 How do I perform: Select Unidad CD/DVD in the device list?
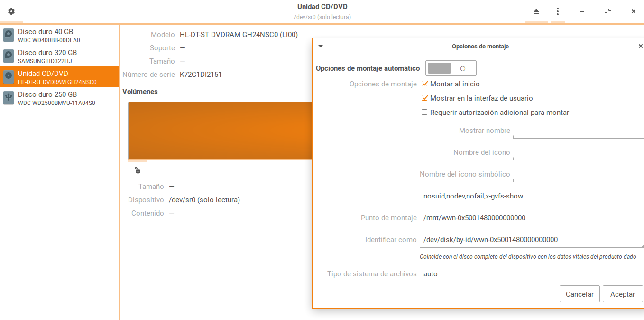[59, 77]
